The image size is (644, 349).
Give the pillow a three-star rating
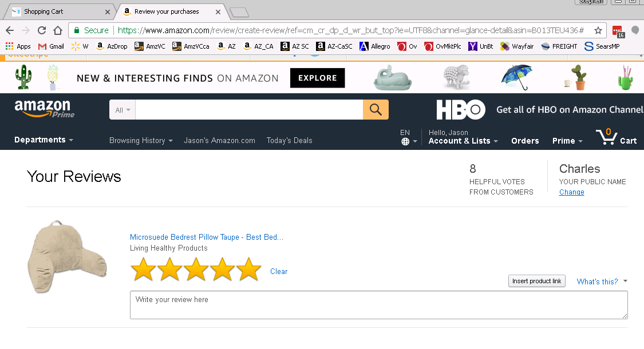coord(196,269)
